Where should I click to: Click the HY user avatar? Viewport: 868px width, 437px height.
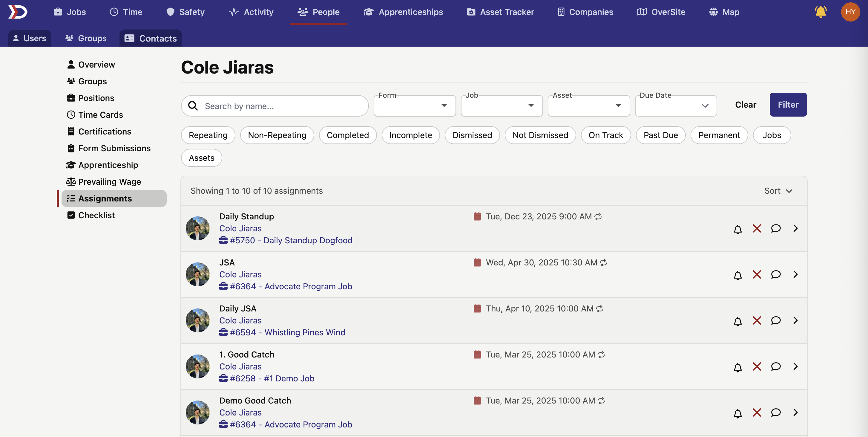point(850,12)
